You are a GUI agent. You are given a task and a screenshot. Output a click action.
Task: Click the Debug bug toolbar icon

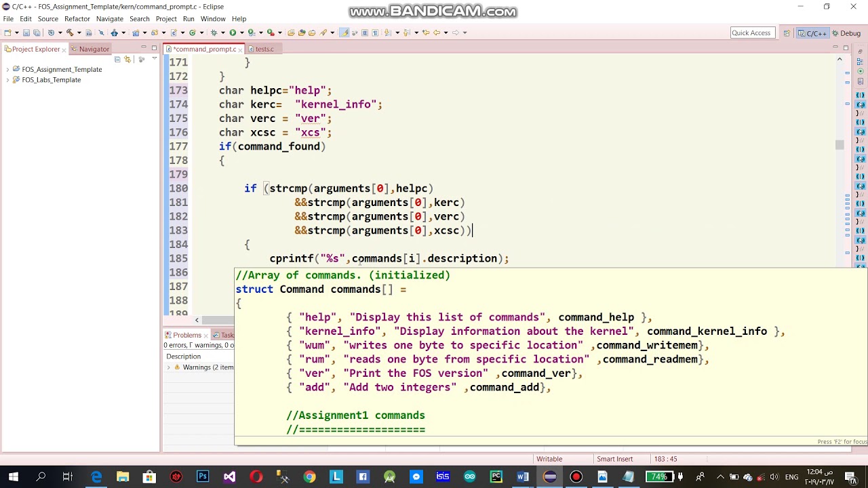click(213, 33)
